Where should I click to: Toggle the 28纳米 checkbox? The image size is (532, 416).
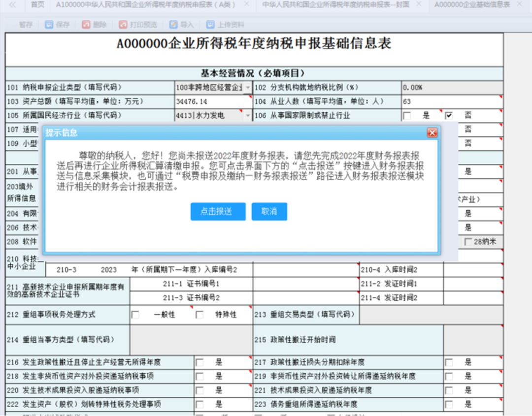[468, 242]
